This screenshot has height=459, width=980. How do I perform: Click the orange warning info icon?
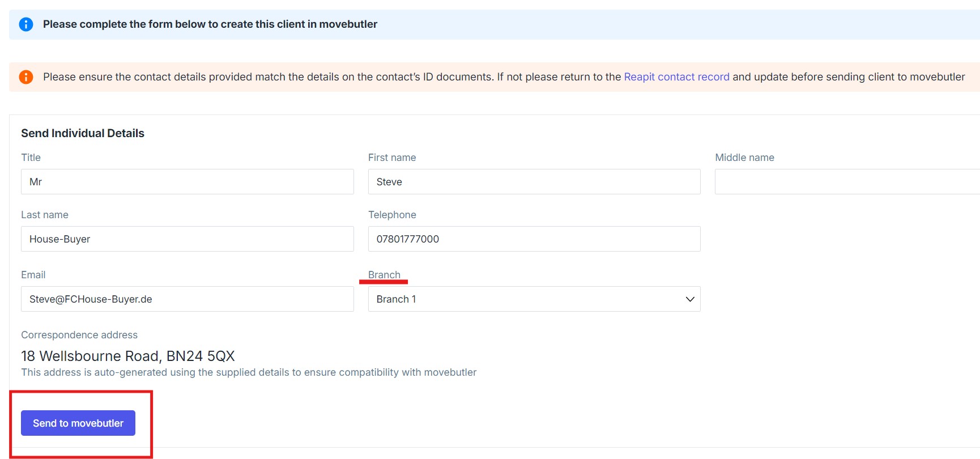click(26, 77)
